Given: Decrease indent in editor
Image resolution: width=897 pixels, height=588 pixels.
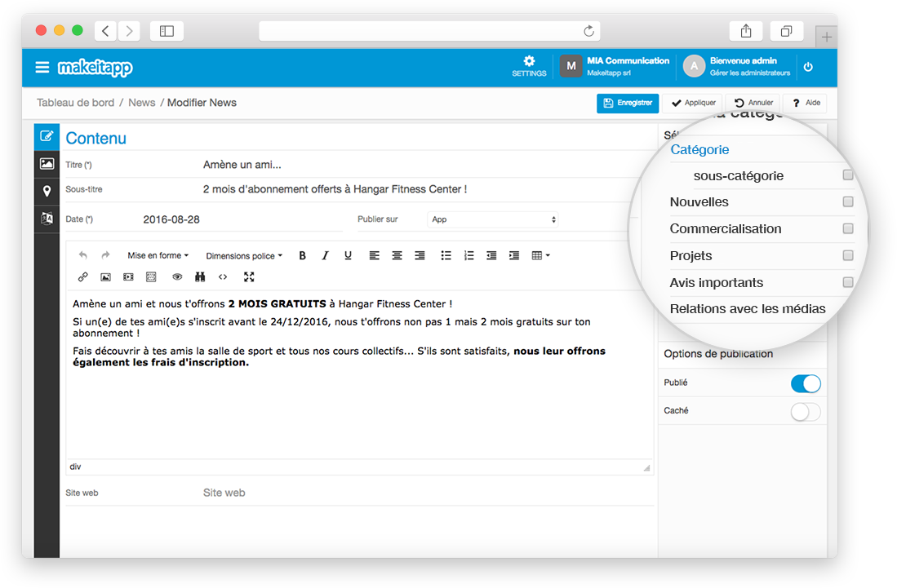Looking at the screenshot, I should click(491, 255).
